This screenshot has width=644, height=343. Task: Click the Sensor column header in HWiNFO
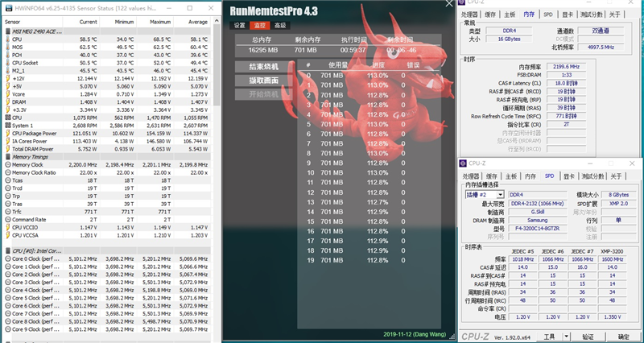(x=34, y=22)
